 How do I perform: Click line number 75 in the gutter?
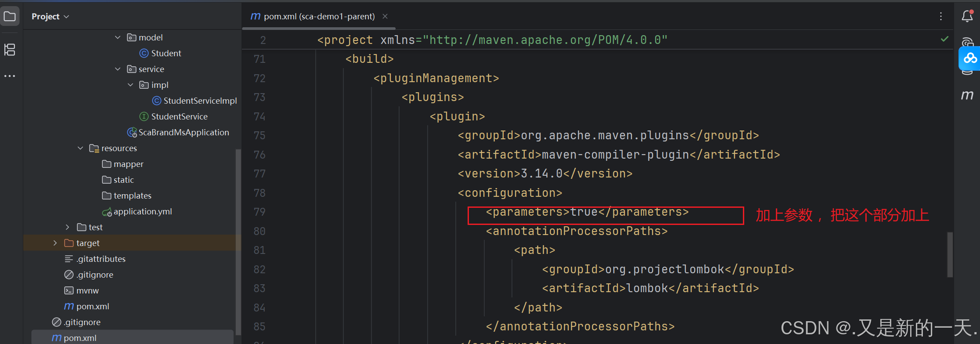point(259,135)
